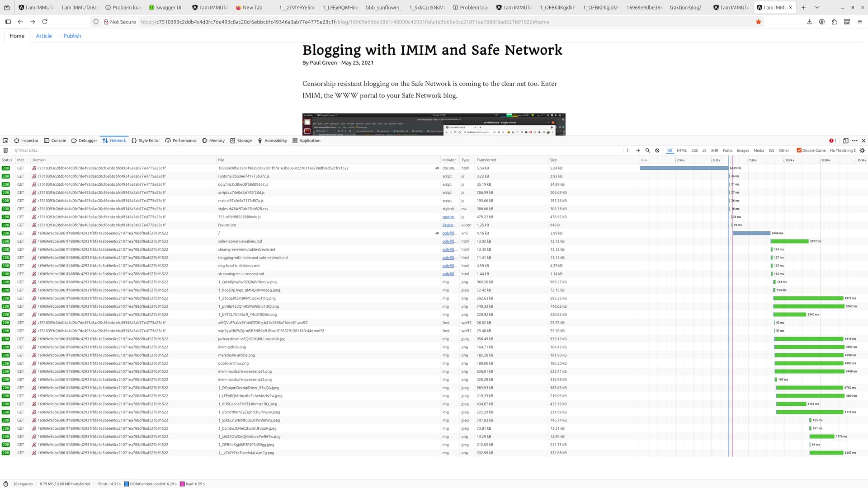Open the downloads panel
This screenshot has width=868, height=488.
point(810,22)
